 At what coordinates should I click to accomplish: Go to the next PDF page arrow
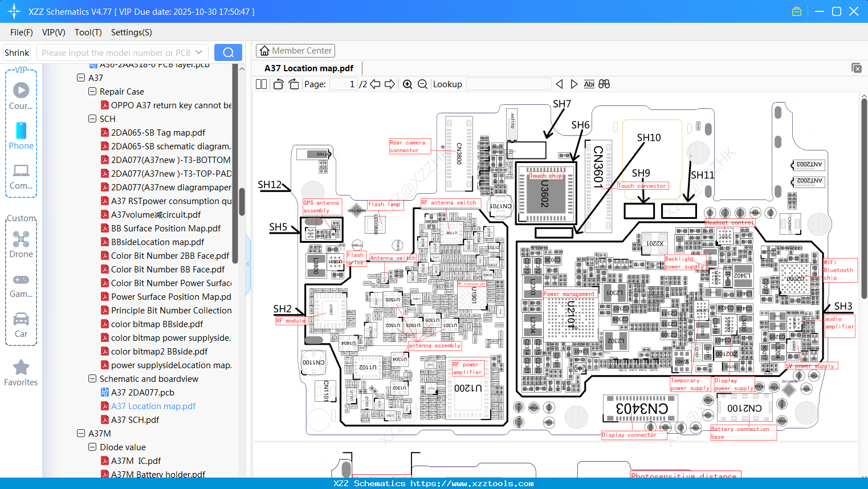390,84
